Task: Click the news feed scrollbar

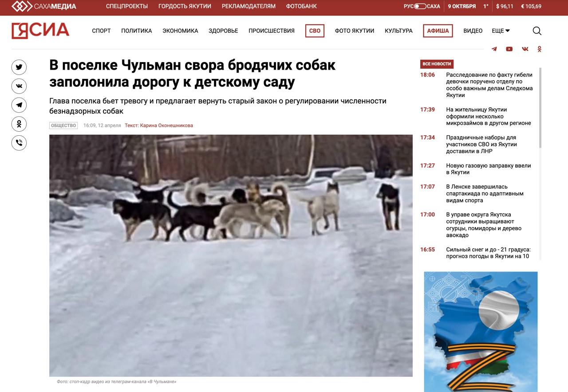Action: pyautogui.click(x=540, y=108)
